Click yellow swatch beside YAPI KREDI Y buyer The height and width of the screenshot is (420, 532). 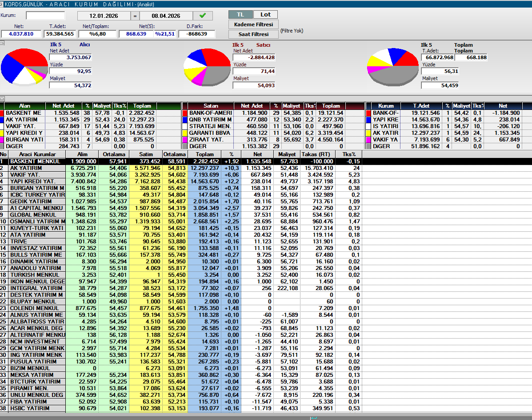pyautogui.click(x=2, y=133)
